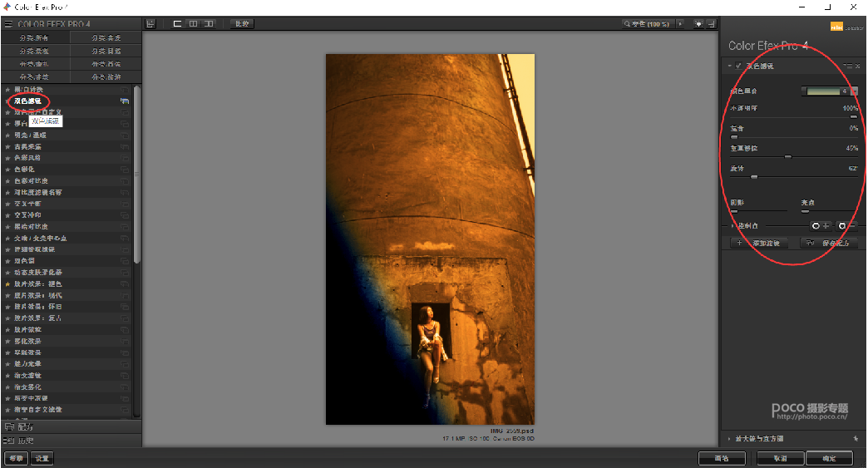Click the 添加滤镜 add filter button
Viewport: 868px width, 468px height.
tap(761, 243)
